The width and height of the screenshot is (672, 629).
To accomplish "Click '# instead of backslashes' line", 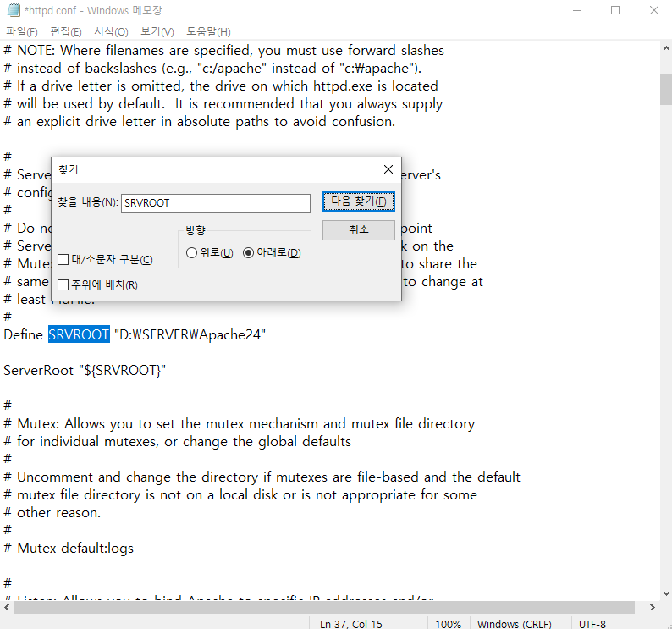I will [212, 68].
